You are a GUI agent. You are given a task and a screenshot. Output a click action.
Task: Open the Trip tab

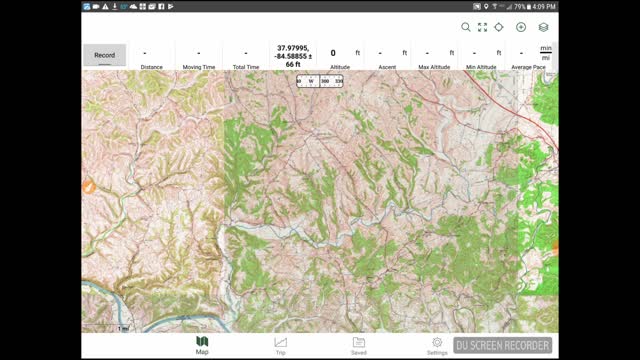pos(280,345)
